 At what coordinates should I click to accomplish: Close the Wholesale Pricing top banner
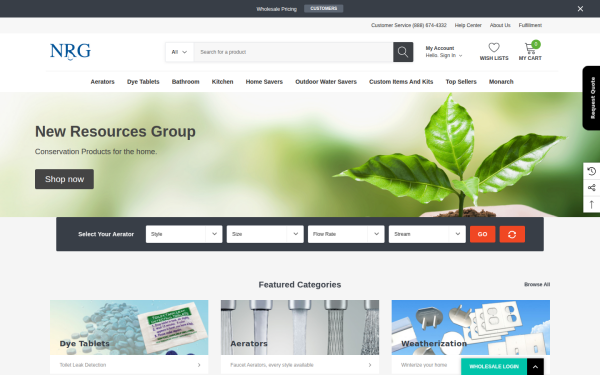coord(580,9)
